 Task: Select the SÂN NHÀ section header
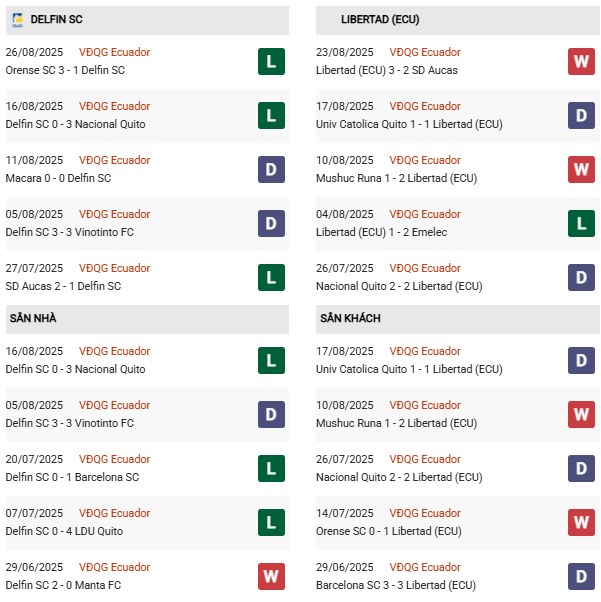tap(35, 318)
